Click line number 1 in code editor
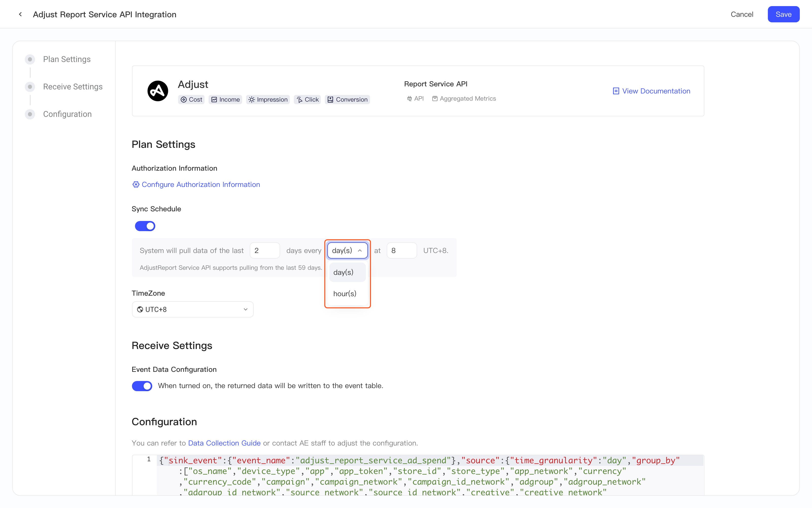 [x=149, y=459]
